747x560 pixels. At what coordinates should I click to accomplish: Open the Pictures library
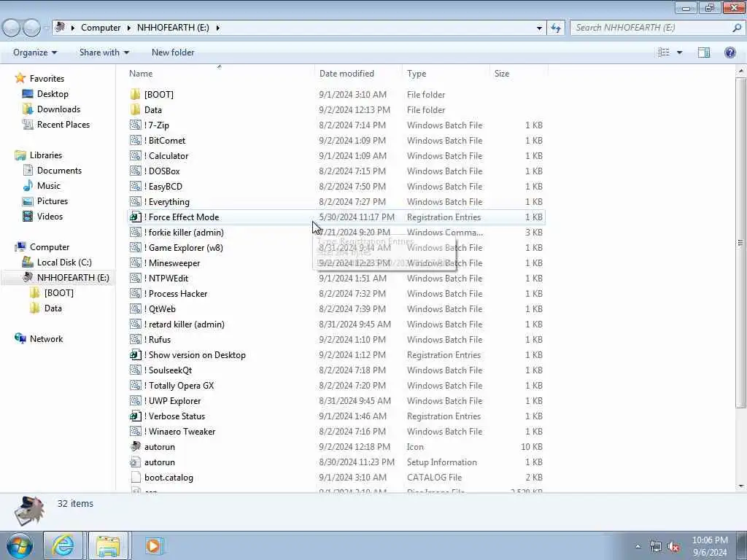53,201
